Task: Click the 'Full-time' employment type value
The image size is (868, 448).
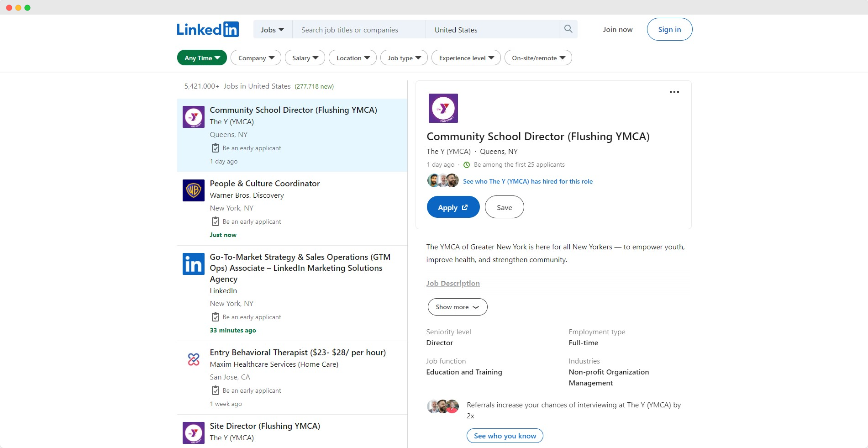Action: point(583,343)
